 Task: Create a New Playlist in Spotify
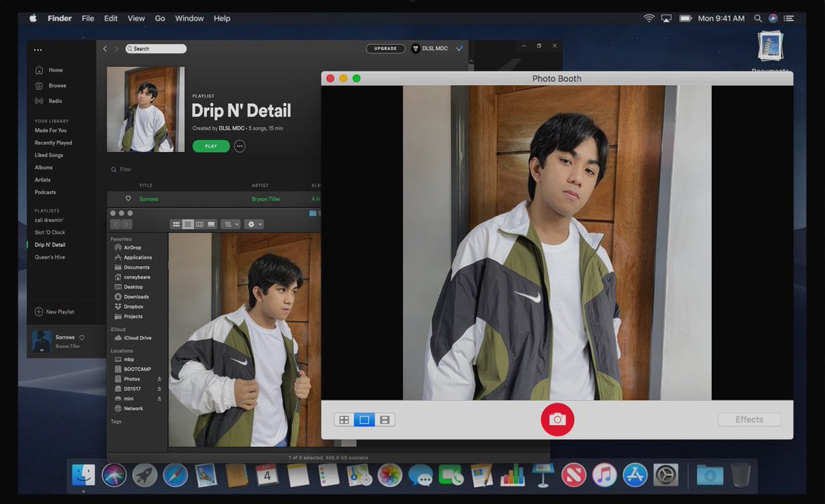tap(54, 312)
